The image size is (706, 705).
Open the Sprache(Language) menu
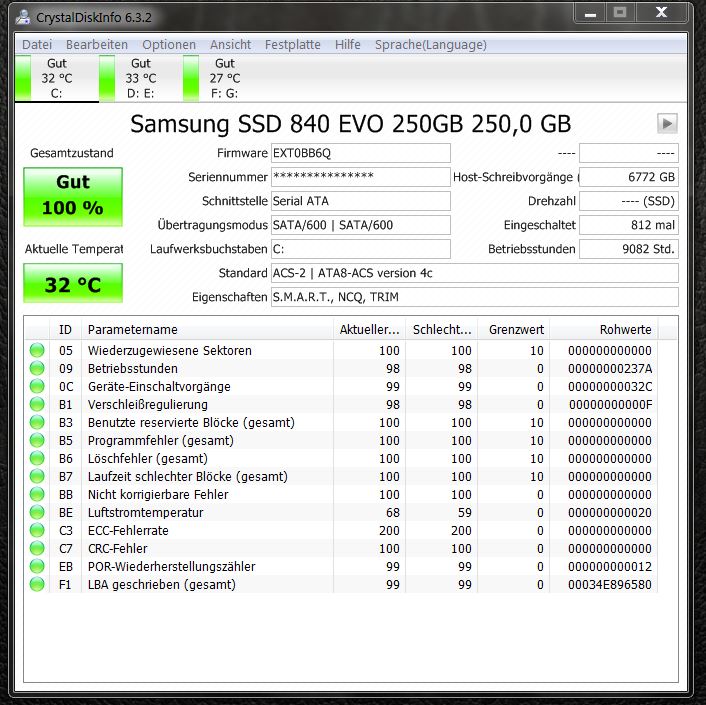coord(430,45)
